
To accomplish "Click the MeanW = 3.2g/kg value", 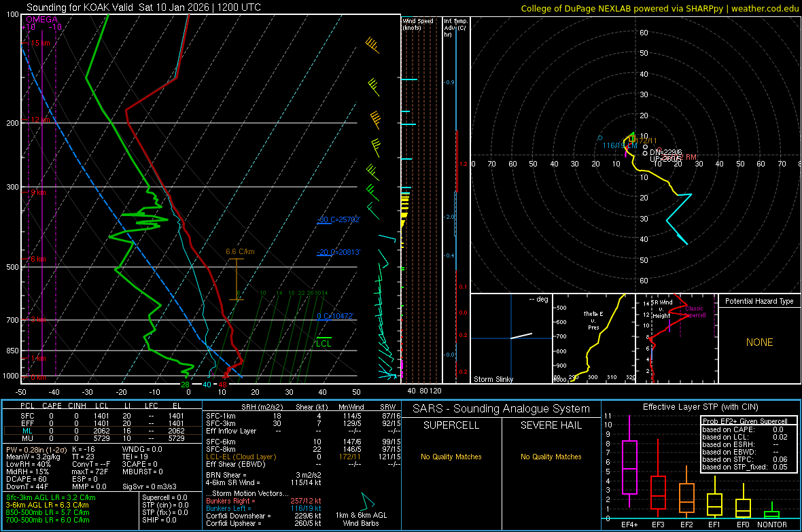I will point(33,457).
